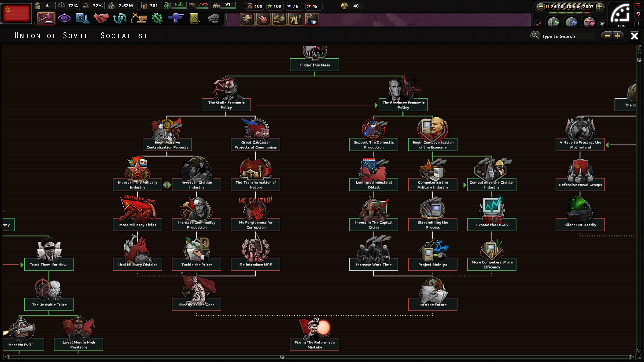Click the Diplomacy handshake icon
The width and height of the screenshot is (644, 362).
(x=101, y=19)
